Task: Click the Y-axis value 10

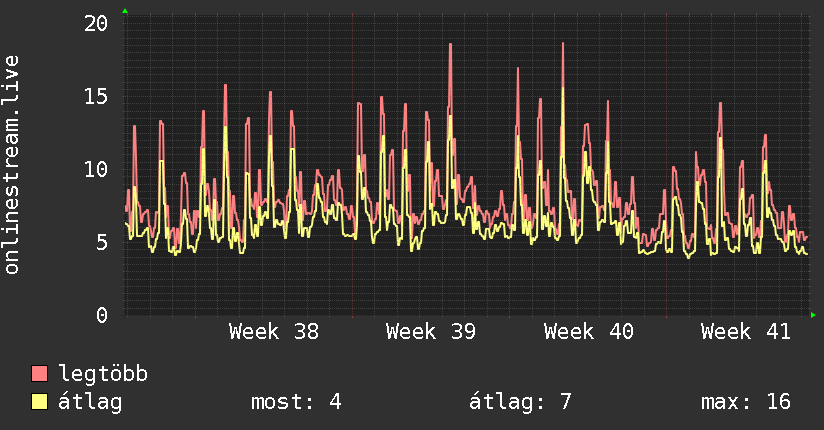Action: [x=96, y=169]
